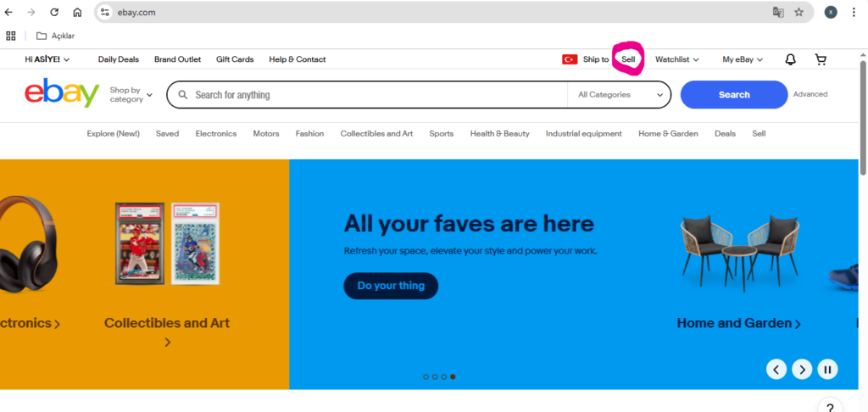Viewport: 868px width, 412px height.
Task: Open Daily Deals
Action: (x=119, y=59)
